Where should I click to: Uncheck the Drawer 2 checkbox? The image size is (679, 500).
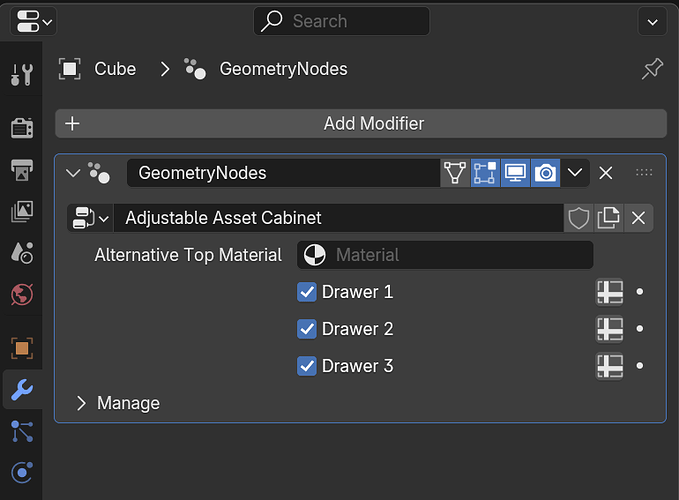pyautogui.click(x=307, y=329)
